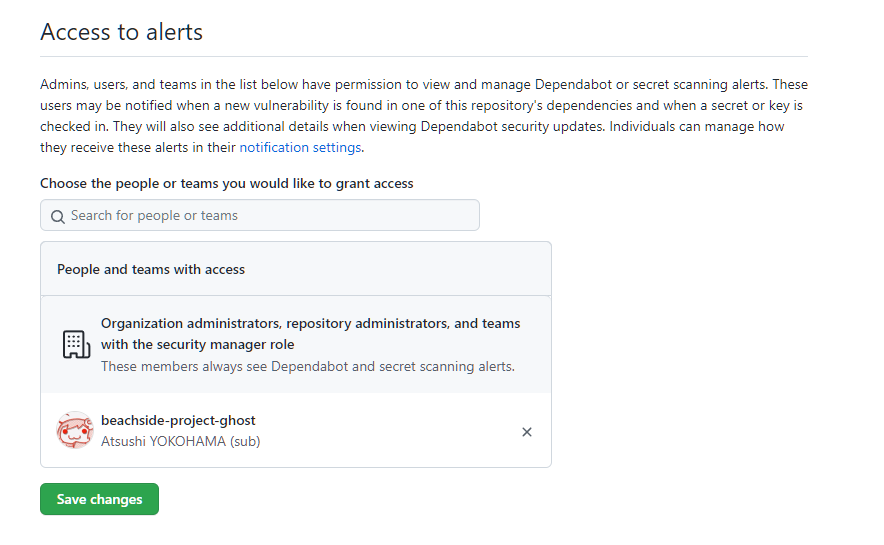Click 'they receive these alerts in their' text
The width and height of the screenshot is (884, 545).
click(x=137, y=147)
